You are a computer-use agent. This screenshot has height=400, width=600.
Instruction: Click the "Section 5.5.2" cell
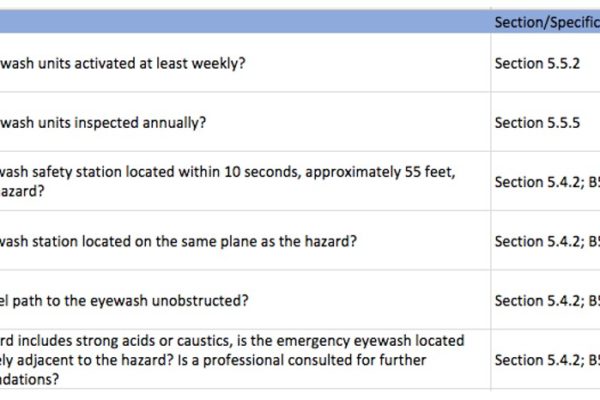pyautogui.click(x=545, y=64)
